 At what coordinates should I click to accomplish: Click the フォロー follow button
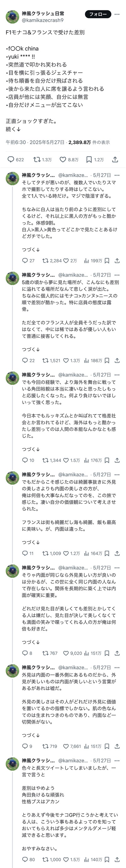tap(98, 14)
